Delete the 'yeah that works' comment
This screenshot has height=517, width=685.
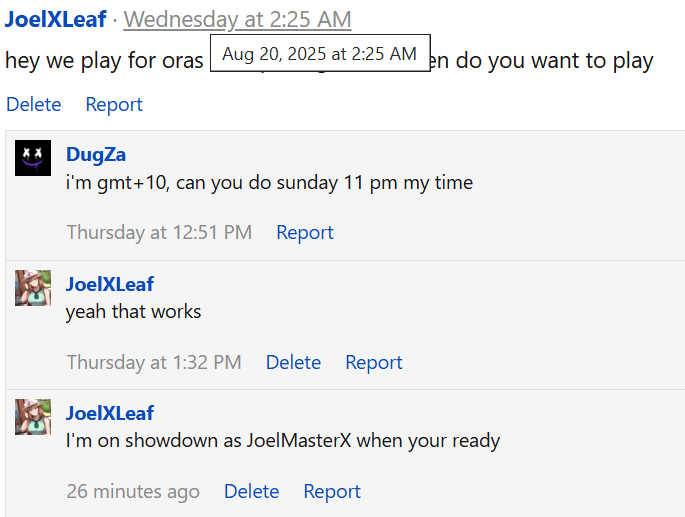[x=293, y=362]
